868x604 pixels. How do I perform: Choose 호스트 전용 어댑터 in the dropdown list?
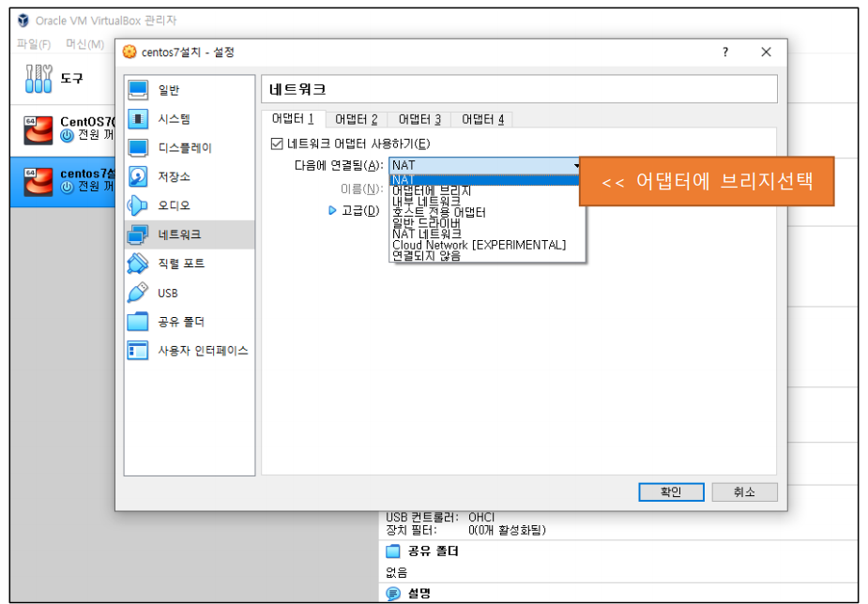pyautogui.click(x=486, y=212)
